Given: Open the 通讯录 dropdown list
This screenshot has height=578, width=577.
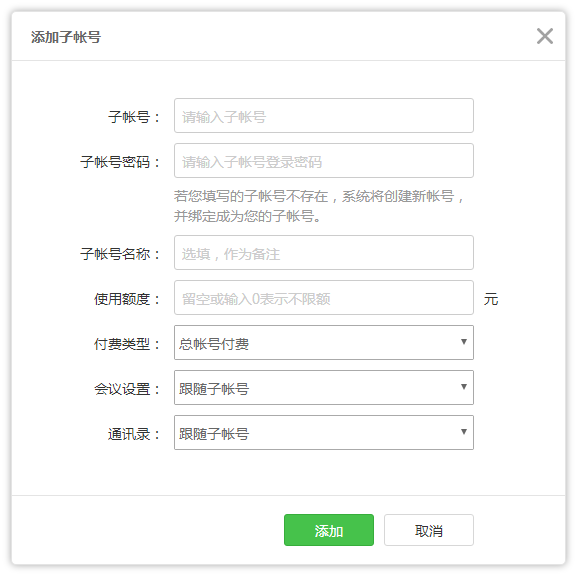Looking at the screenshot, I should coord(324,432).
